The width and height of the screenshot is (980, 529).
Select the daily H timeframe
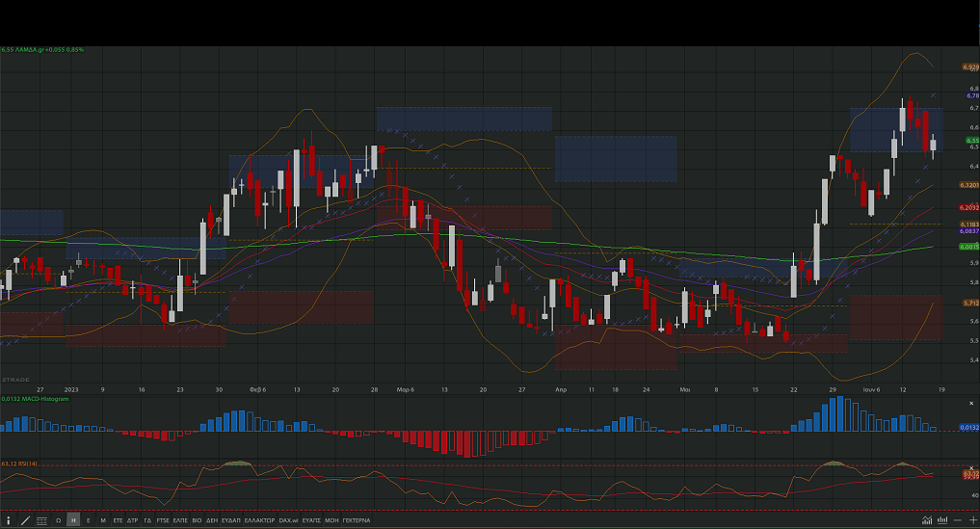tap(73, 520)
